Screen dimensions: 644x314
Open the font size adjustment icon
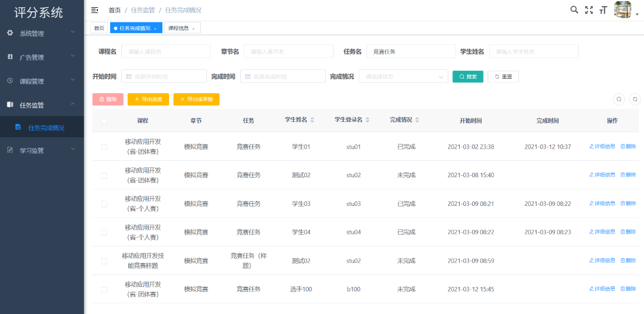pyautogui.click(x=603, y=10)
